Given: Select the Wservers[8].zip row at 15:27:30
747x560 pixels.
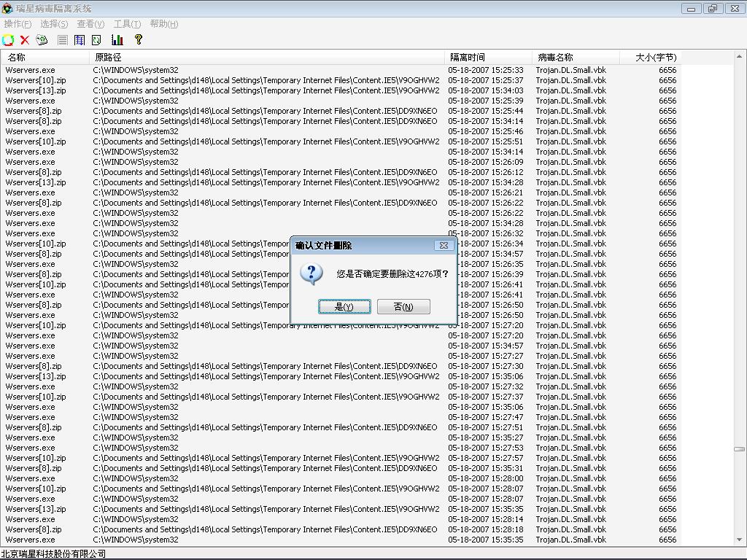Looking at the screenshot, I should [341, 366].
